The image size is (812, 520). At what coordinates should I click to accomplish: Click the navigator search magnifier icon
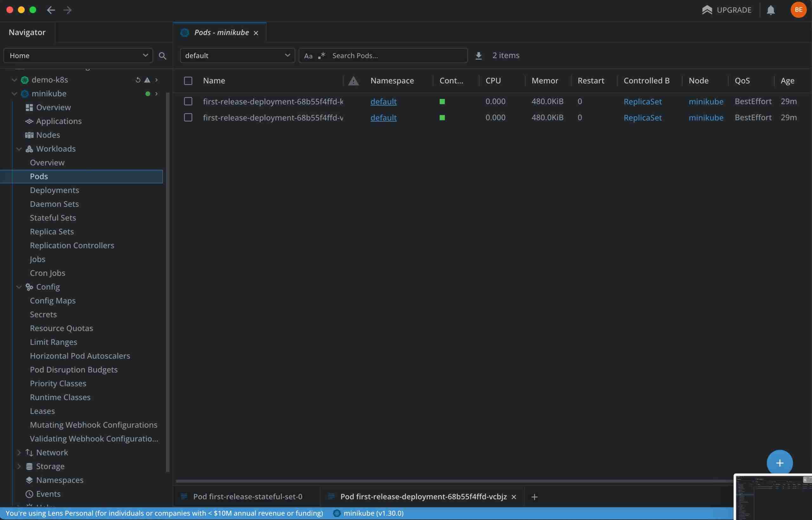tap(162, 56)
